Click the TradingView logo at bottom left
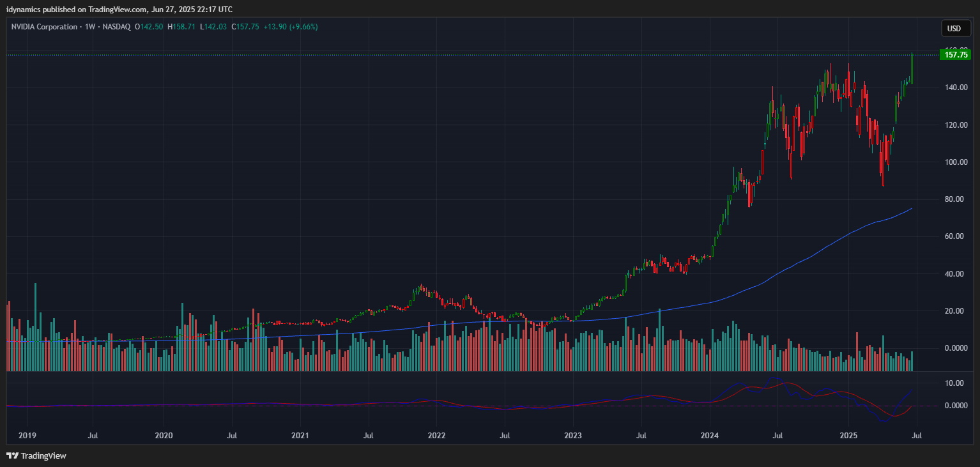The width and height of the screenshot is (980, 467). tap(36, 456)
